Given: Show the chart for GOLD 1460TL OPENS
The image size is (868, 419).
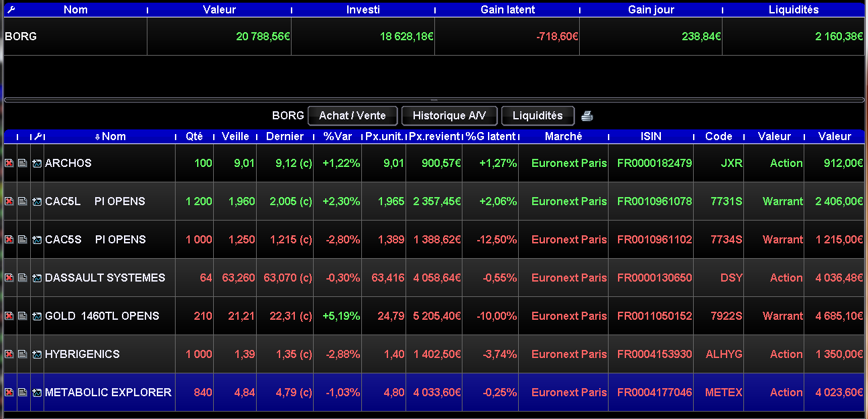Looking at the screenshot, I should [x=36, y=316].
